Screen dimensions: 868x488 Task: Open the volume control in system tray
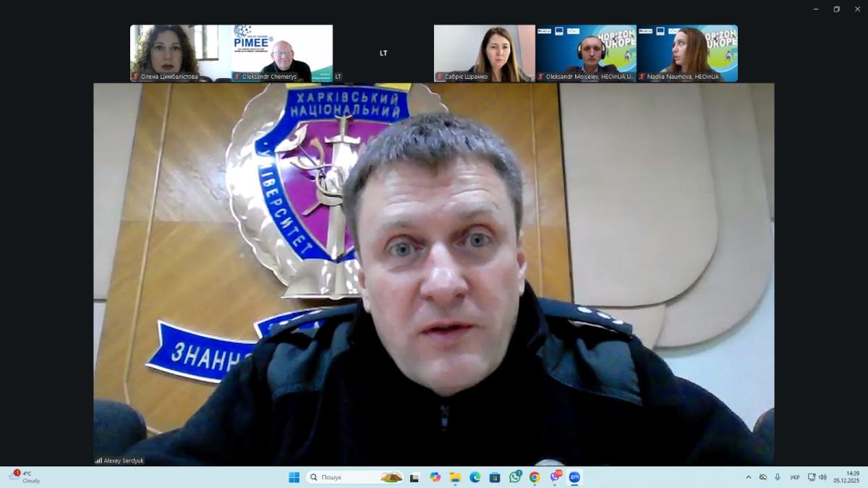[x=822, y=477]
